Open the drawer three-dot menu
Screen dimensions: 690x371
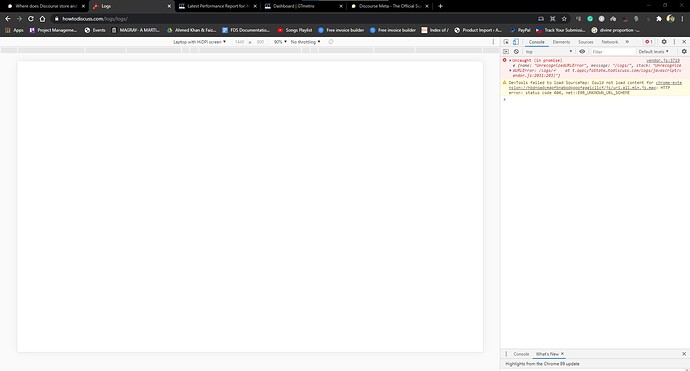506,354
